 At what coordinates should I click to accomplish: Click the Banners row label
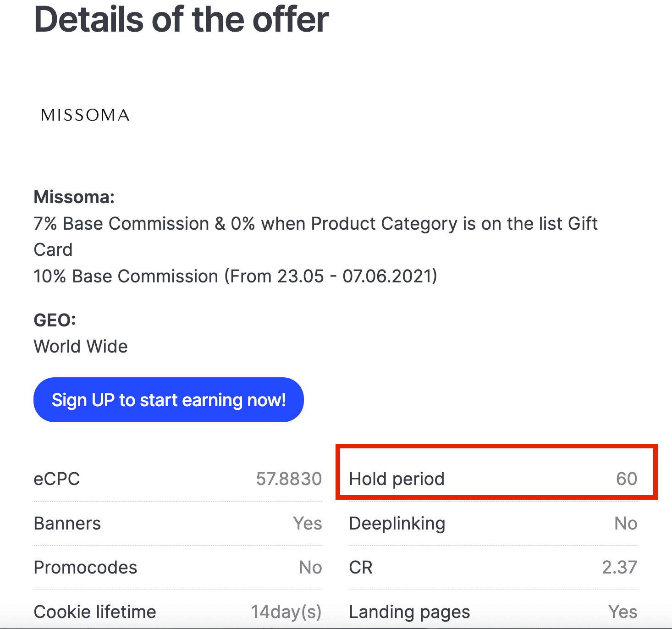point(67,524)
